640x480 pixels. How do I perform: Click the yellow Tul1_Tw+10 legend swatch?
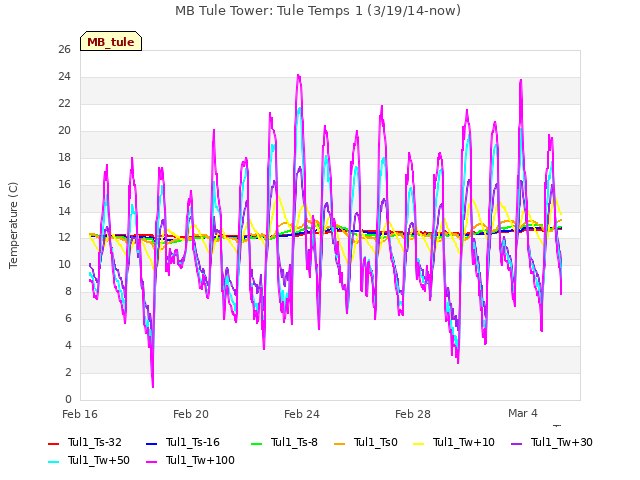point(418,444)
